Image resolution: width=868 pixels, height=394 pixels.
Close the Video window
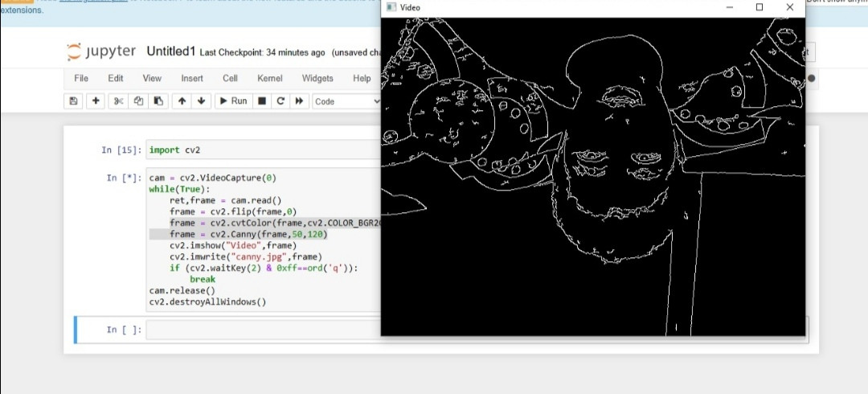(789, 7)
